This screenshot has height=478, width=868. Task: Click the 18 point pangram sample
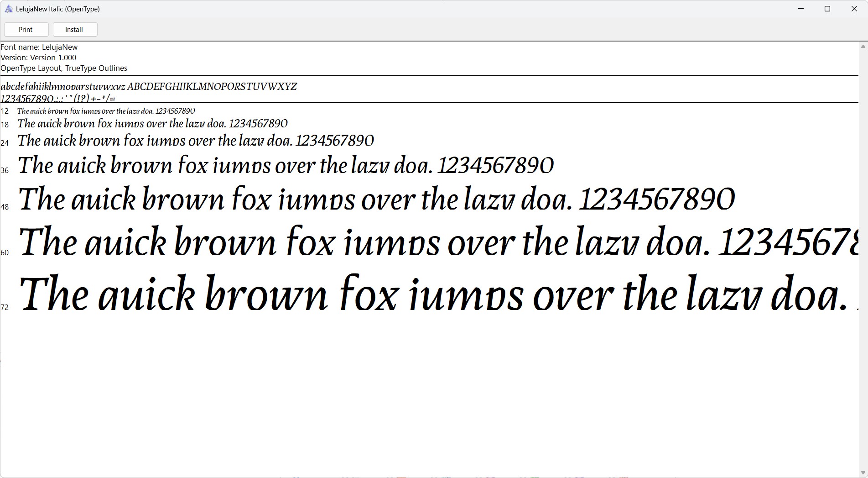tap(153, 123)
